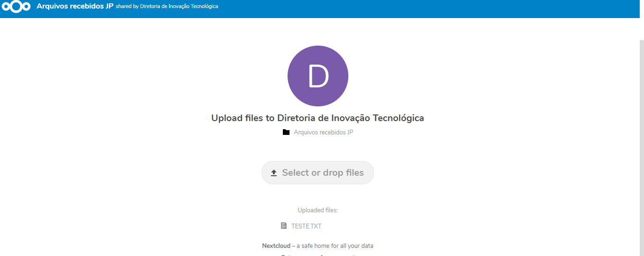Click the partially visible free account link

317,255
